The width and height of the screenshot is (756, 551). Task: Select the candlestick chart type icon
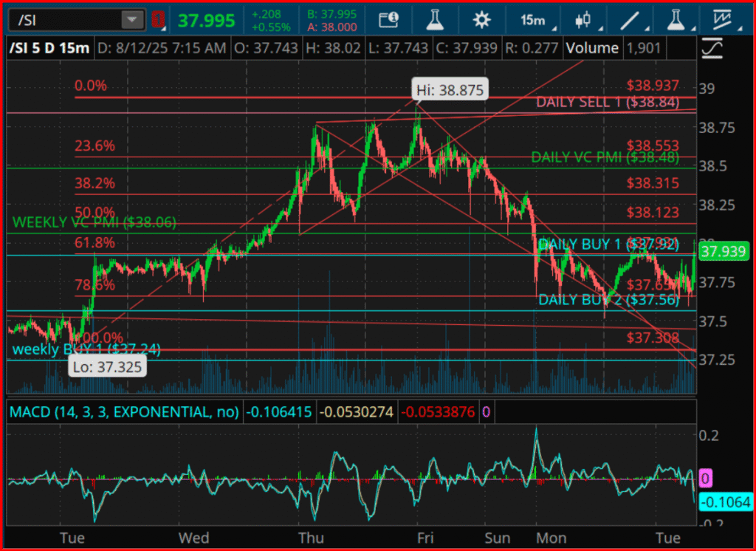583,20
